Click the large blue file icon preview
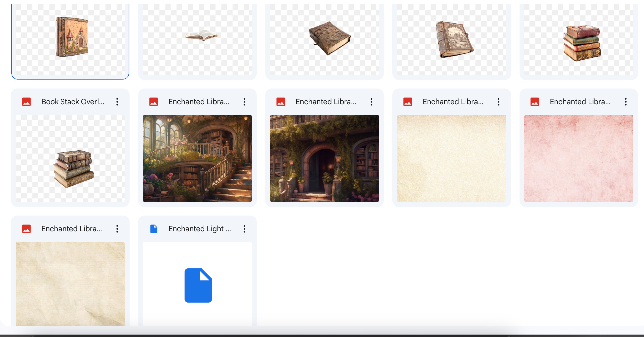 click(198, 285)
